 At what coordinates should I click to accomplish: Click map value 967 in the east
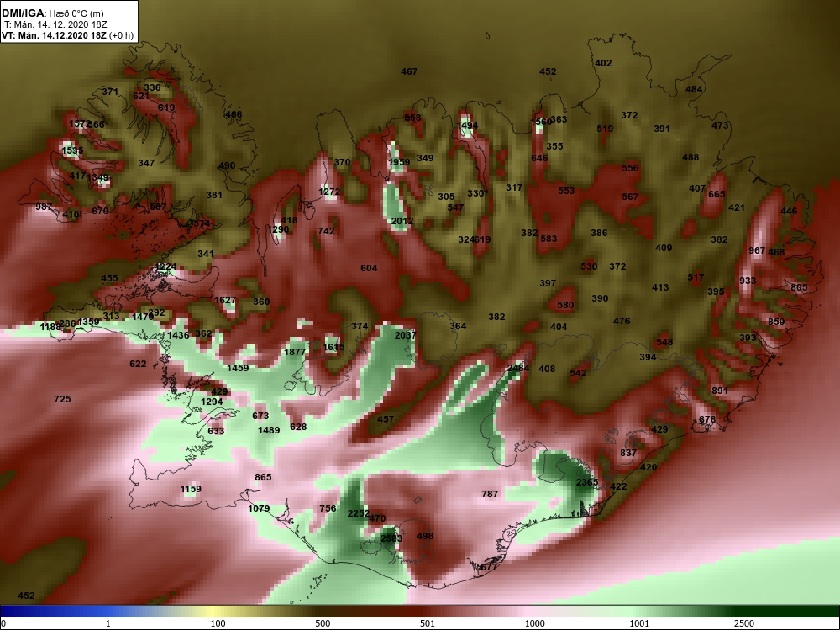[757, 250]
